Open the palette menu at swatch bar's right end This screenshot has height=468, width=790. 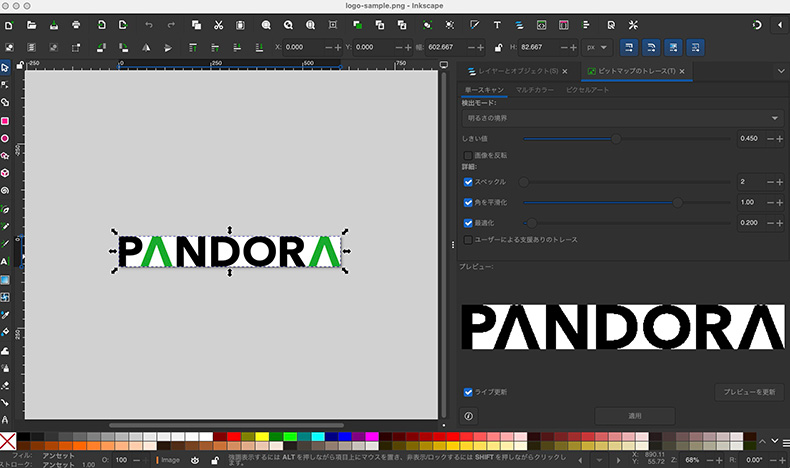pos(786,443)
